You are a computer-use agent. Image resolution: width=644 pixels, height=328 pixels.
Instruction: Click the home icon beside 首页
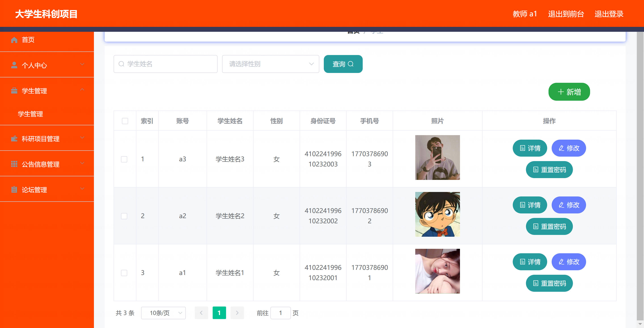click(14, 40)
